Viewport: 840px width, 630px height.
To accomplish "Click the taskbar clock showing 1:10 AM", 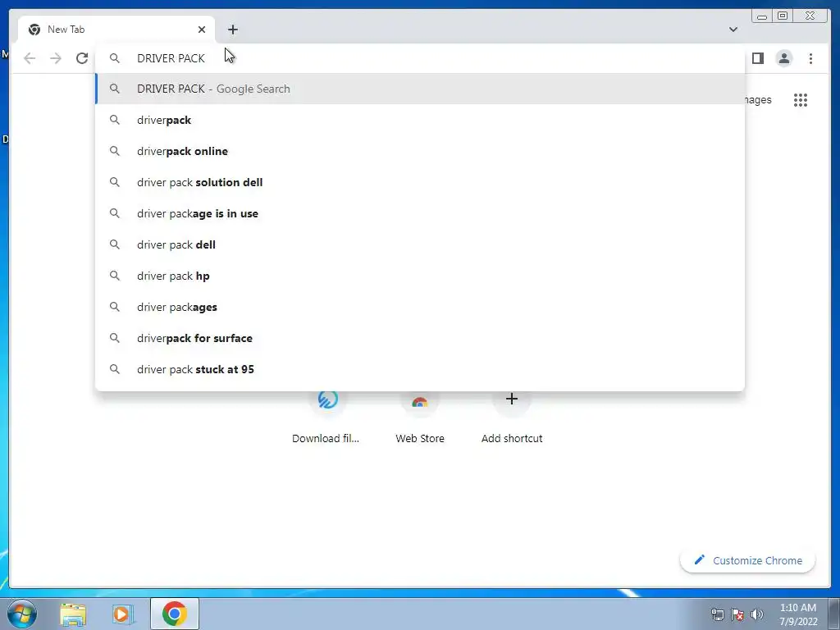I will 797,614.
